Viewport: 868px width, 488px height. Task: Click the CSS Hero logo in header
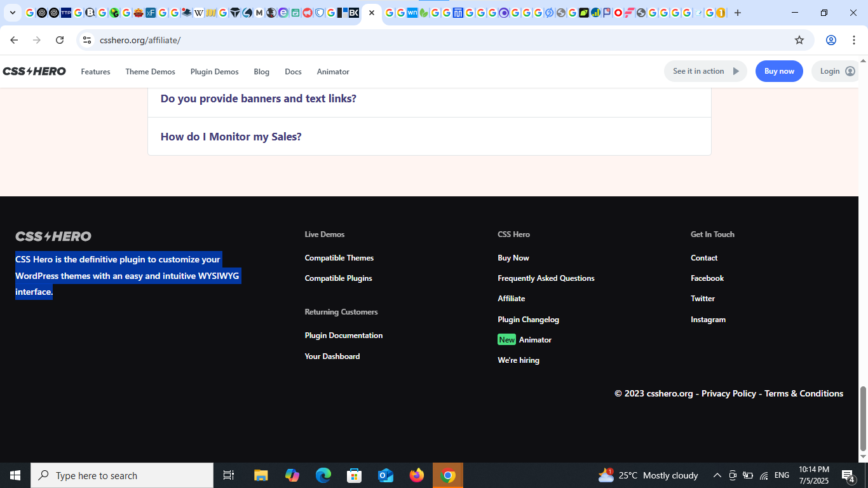(34, 71)
